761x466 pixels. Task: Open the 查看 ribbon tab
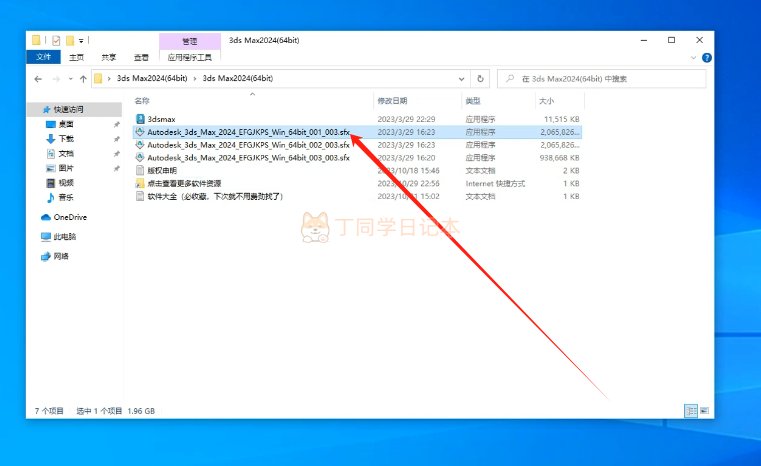[141, 57]
